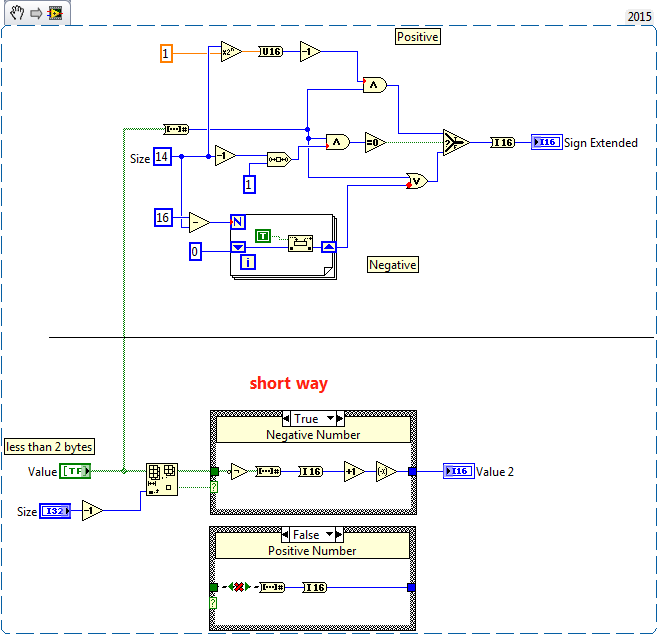The image size is (658, 635).
Task: Click the blue constant 1 below the Logical Shift node
Action: 249,184
